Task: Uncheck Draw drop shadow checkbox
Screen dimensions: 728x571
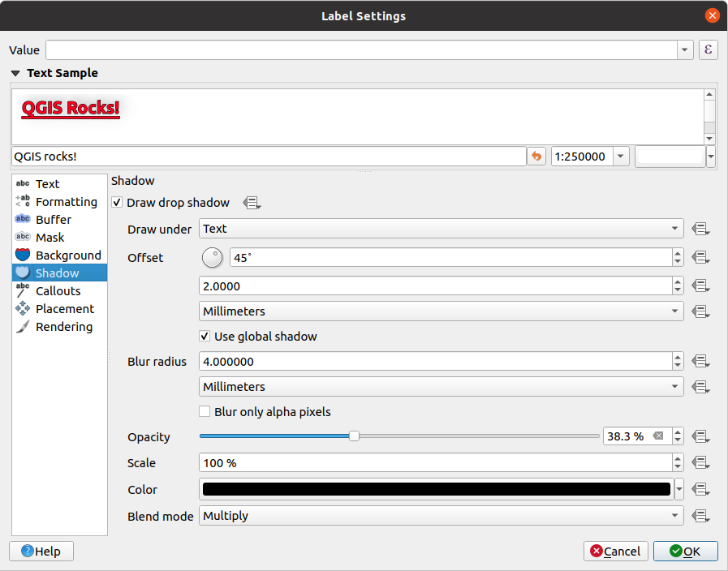Action: click(118, 203)
